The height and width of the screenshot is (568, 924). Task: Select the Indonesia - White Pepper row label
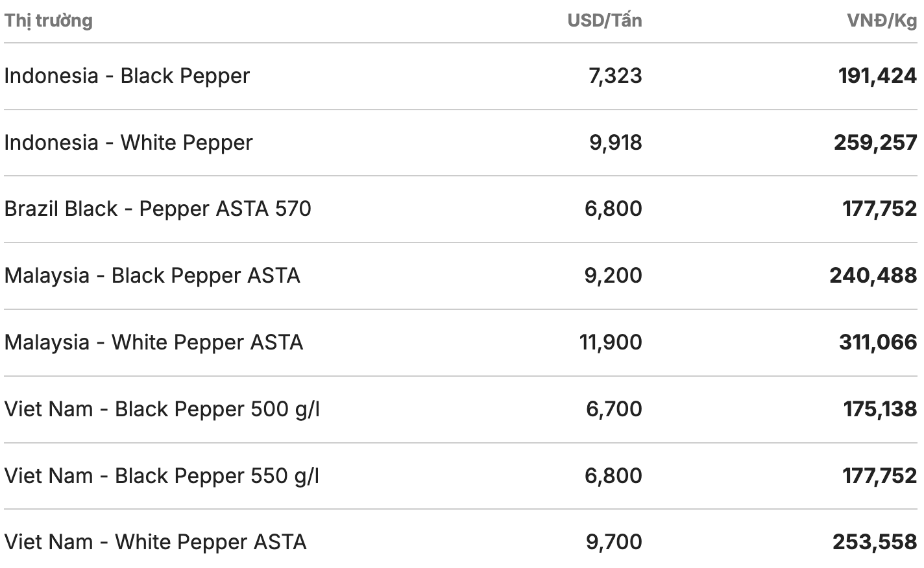128,143
